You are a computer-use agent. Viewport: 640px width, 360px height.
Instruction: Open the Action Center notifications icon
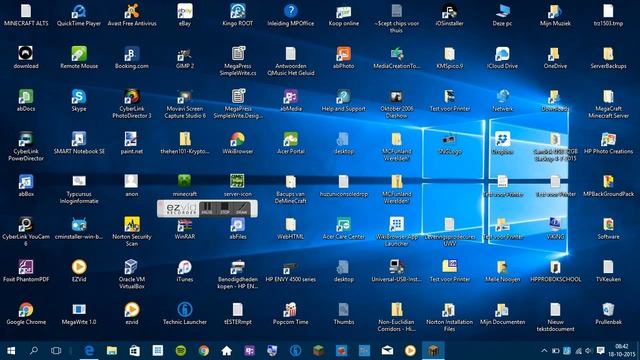coord(600,351)
